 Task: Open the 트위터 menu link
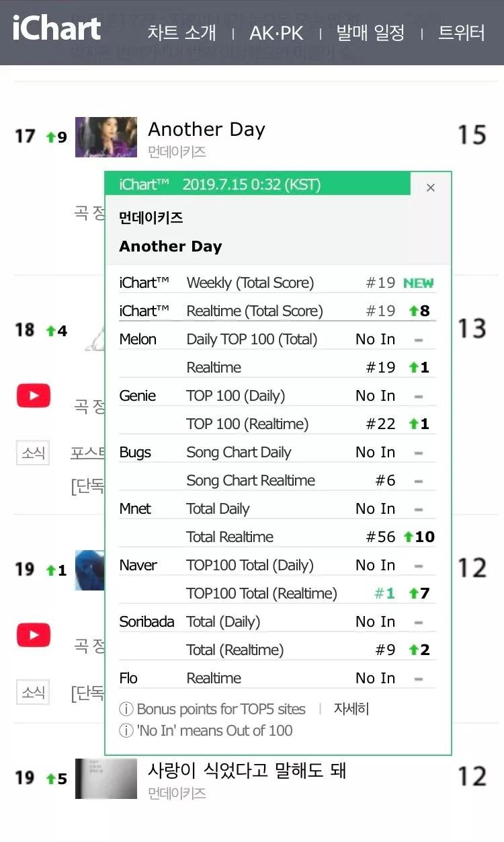click(461, 32)
